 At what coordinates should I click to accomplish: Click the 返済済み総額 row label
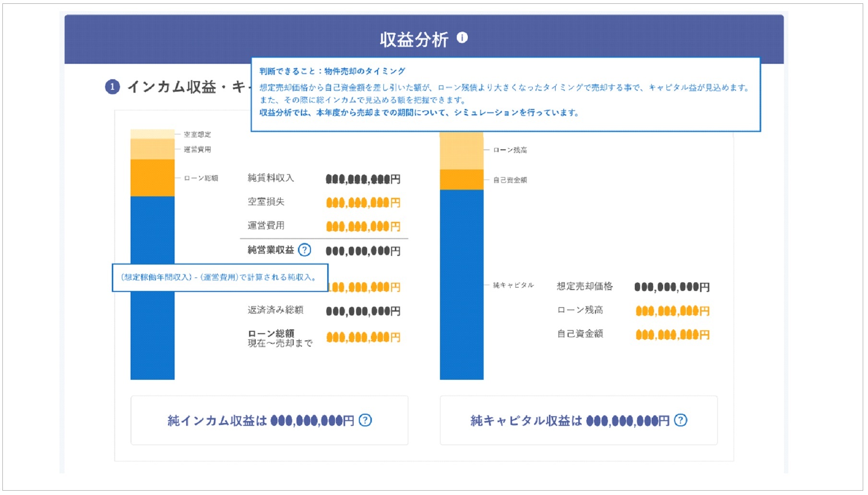point(275,310)
